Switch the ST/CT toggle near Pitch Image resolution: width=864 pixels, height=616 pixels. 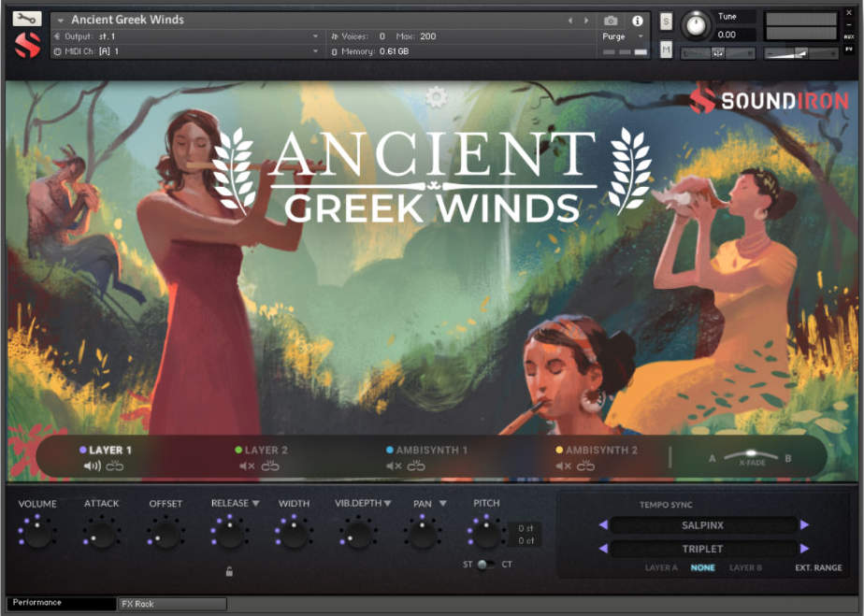pos(487,565)
